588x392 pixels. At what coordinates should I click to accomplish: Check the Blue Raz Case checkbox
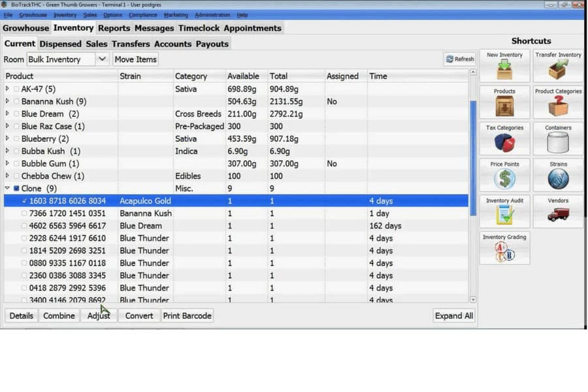coord(16,126)
